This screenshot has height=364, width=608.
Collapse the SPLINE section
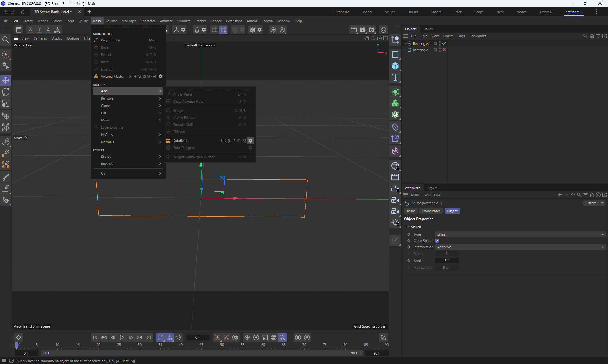[408, 227]
